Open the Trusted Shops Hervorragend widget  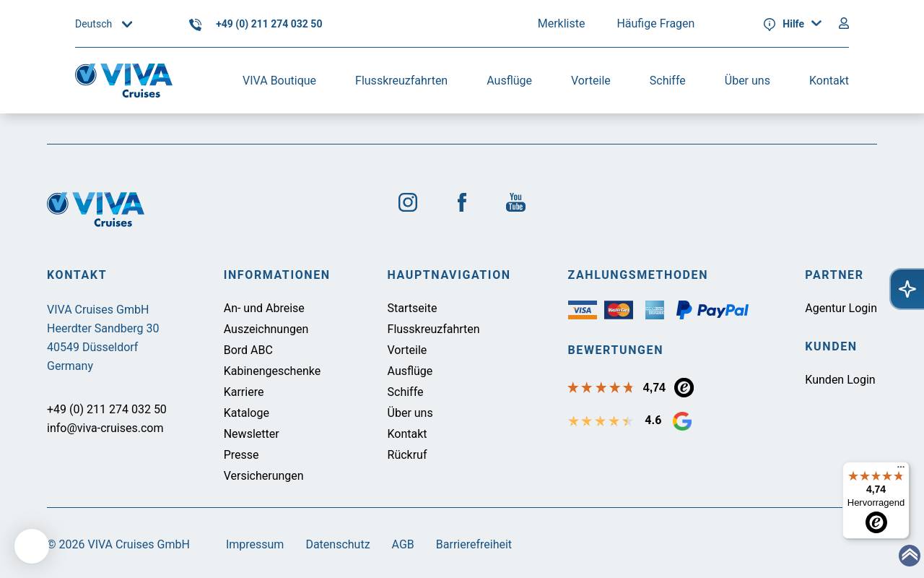click(876, 501)
